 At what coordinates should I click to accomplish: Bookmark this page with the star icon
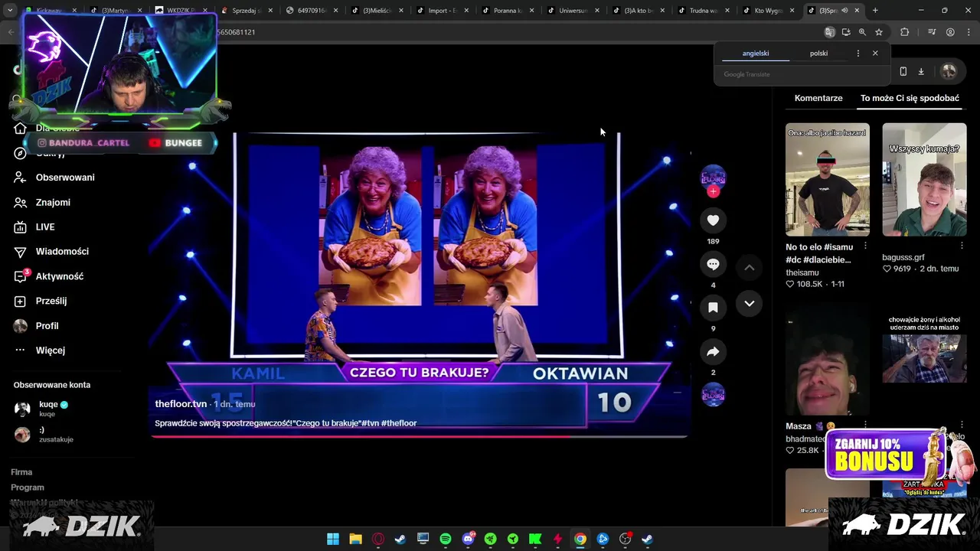[879, 32]
